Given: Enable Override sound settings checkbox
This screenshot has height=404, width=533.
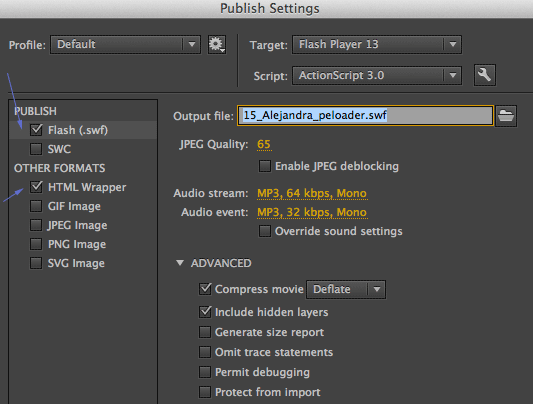Looking at the screenshot, I should 265,231.
